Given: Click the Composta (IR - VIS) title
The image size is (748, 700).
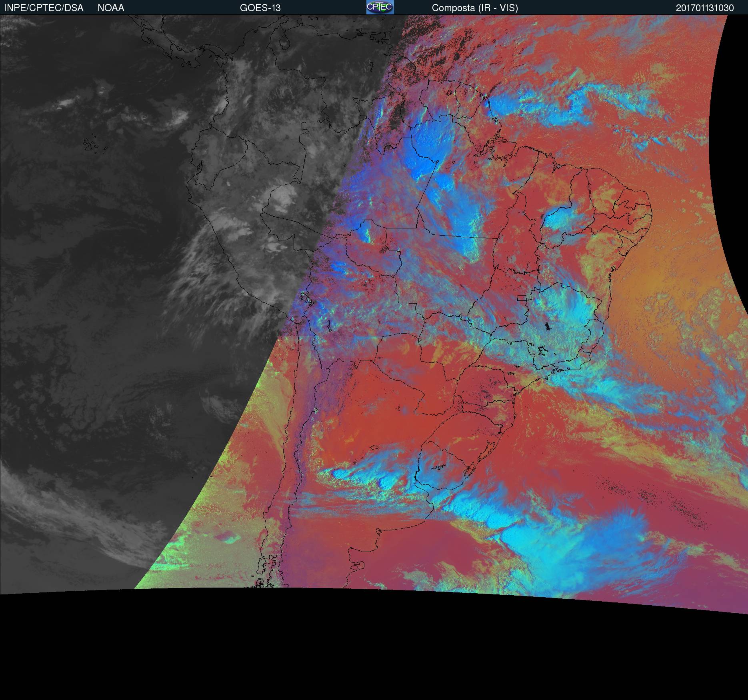Looking at the screenshot, I should (x=475, y=8).
